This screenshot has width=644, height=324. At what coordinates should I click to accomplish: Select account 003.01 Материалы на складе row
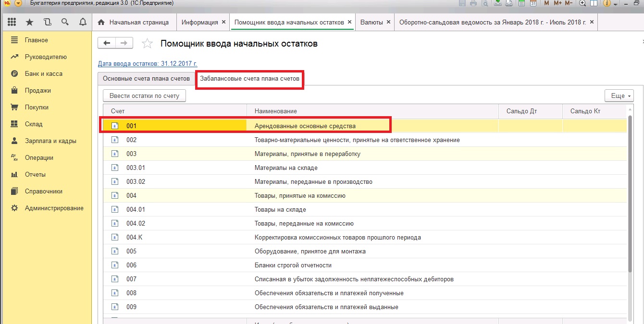[x=288, y=168]
